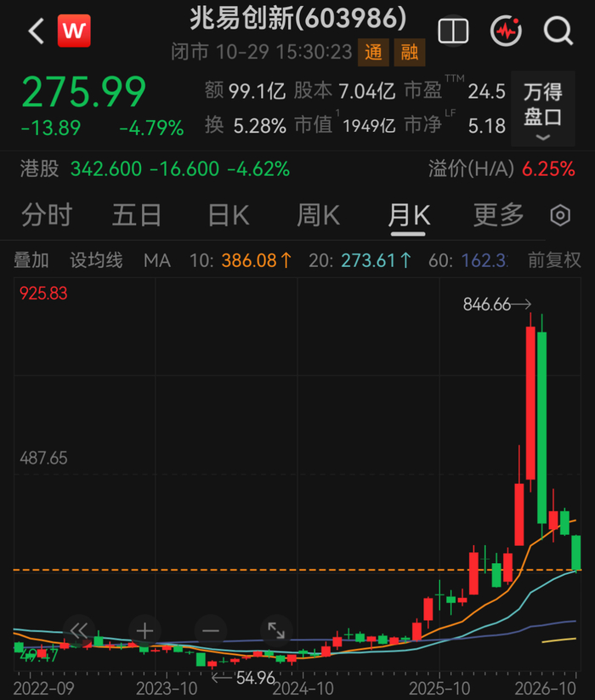Tap share capital 7.04亿
The height and width of the screenshot is (700, 595).
tap(367, 92)
